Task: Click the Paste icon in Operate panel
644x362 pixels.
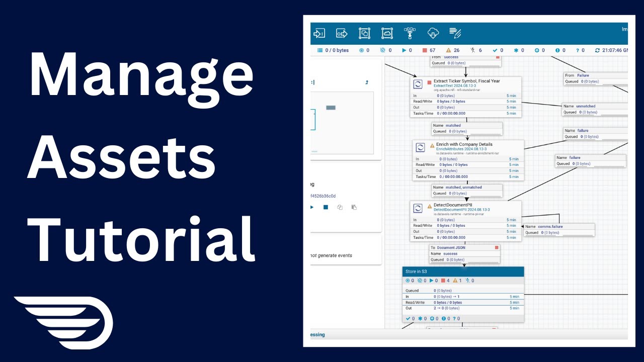Action: pos(354,207)
